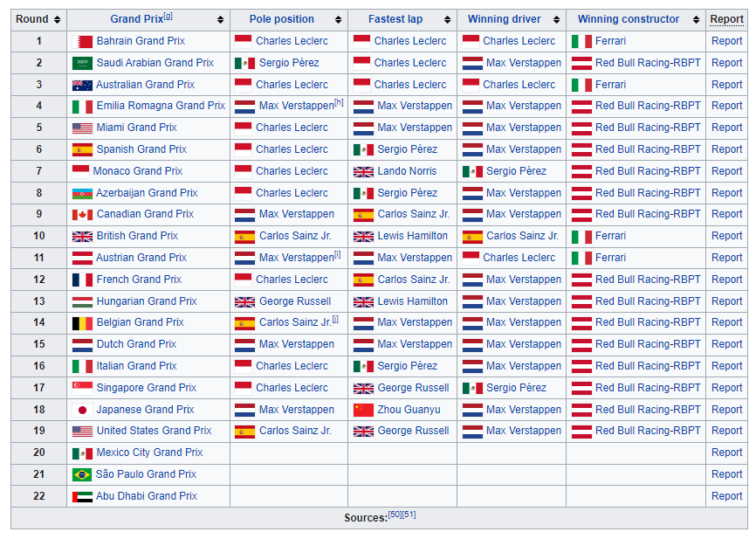This screenshot has width=756, height=539.
Task: Click the Italian flag beside Italian Grand Prix
Action: tap(82, 367)
